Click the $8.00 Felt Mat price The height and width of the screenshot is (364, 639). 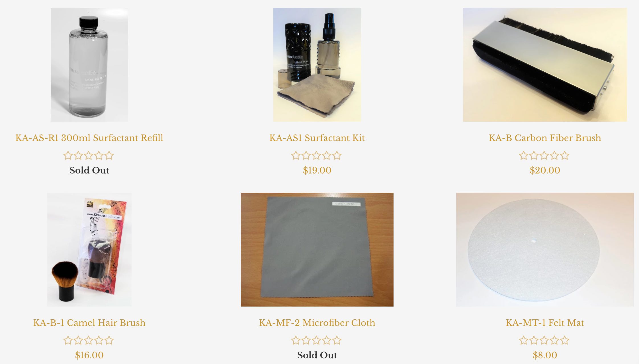pos(545,355)
